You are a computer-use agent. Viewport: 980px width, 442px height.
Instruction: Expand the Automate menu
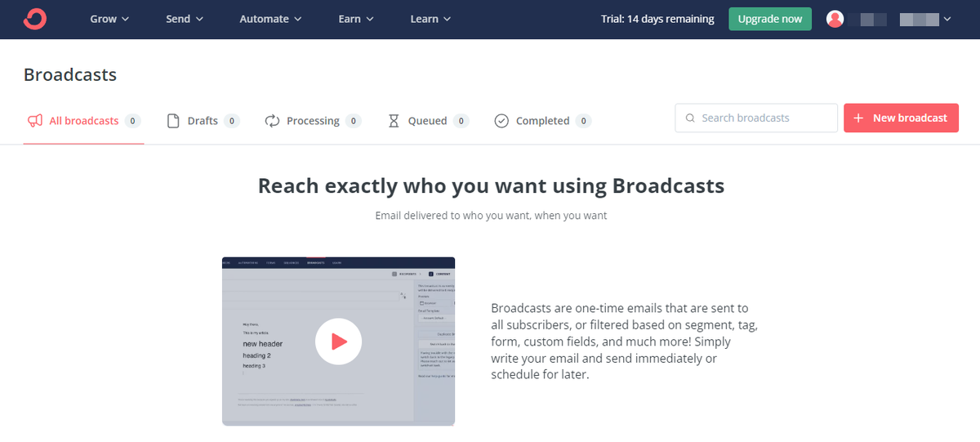coord(270,19)
